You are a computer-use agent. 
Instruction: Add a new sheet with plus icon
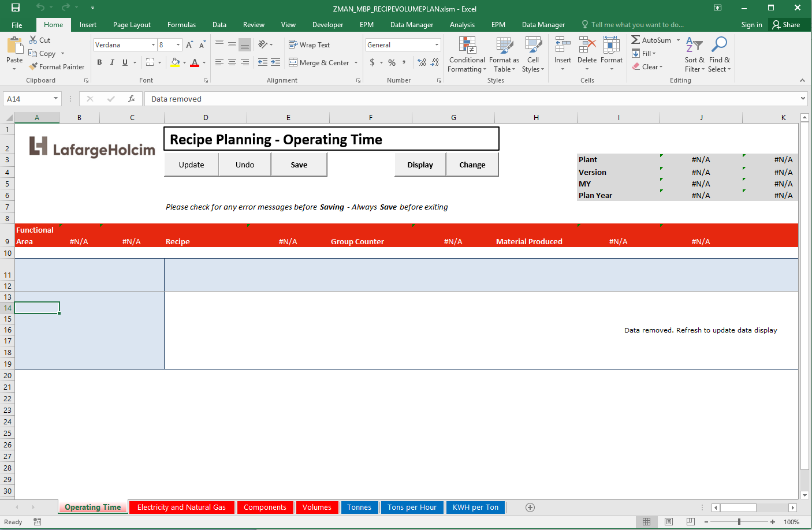point(530,507)
